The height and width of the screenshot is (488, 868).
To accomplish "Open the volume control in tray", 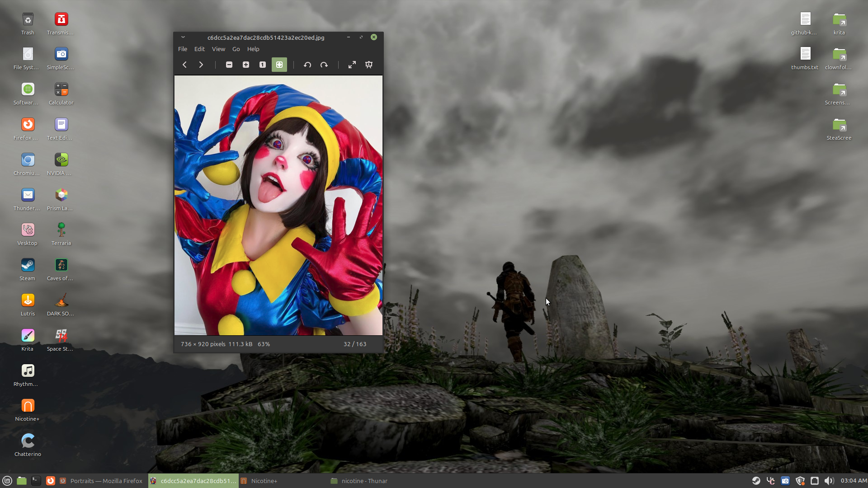I will (x=829, y=481).
